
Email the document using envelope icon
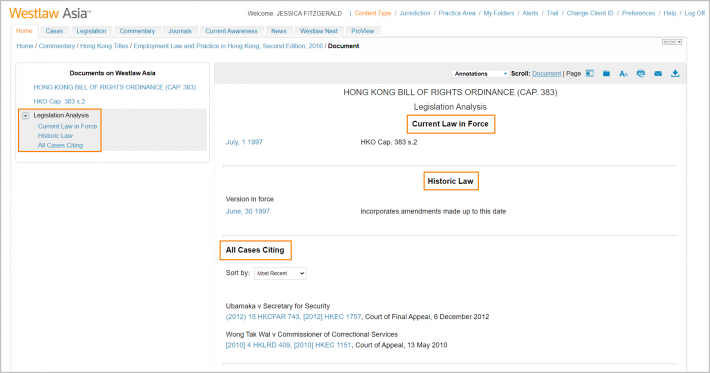658,73
